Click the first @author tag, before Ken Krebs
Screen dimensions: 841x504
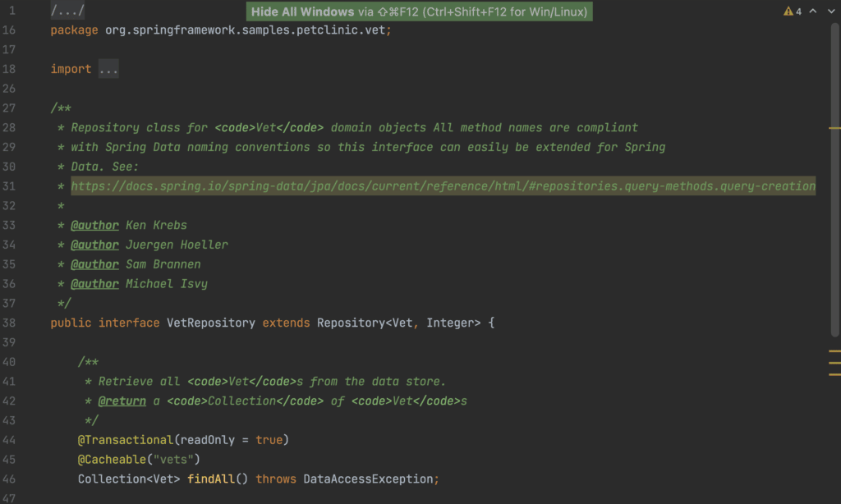coord(95,225)
